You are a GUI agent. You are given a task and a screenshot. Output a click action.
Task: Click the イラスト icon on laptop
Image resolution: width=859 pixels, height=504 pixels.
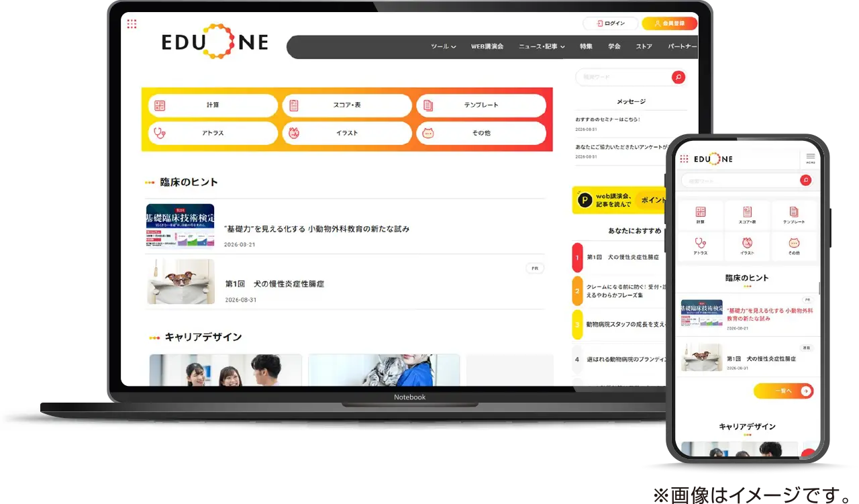294,133
